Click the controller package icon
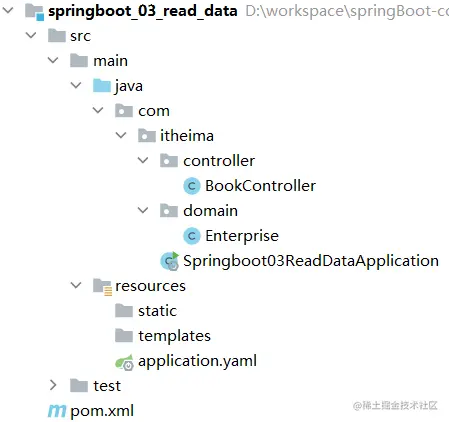The height and width of the screenshot is (422, 449). [169, 161]
